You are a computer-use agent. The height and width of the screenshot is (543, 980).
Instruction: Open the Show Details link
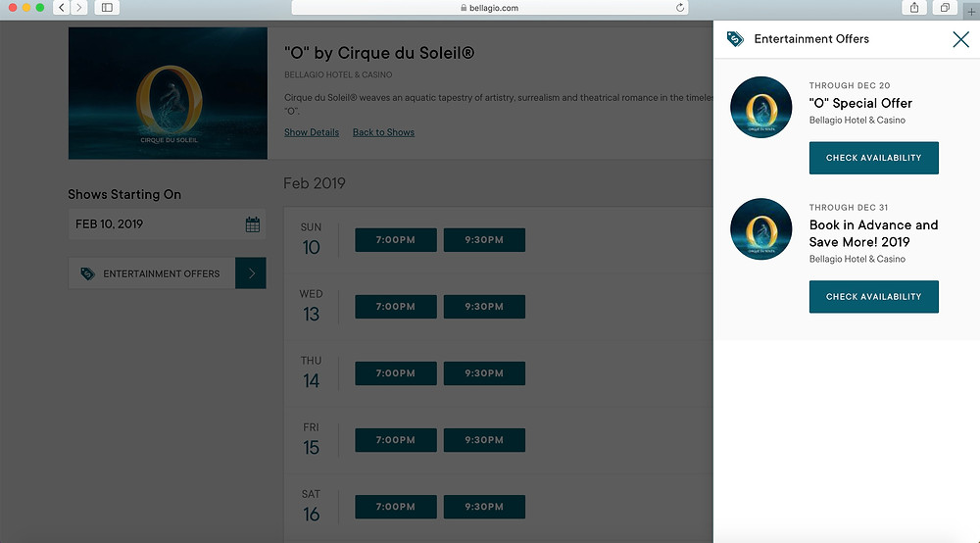pyautogui.click(x=312, y=132)
